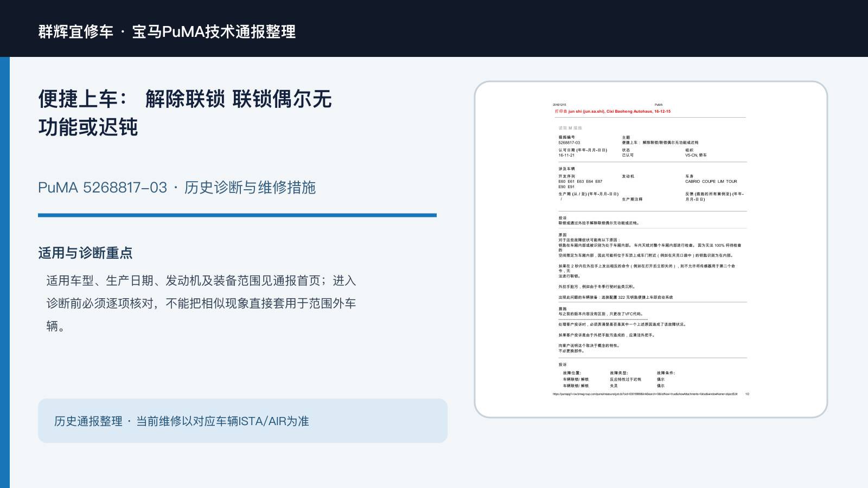Click the blue horizontal divider bar under subtitle

pos(237,215)
